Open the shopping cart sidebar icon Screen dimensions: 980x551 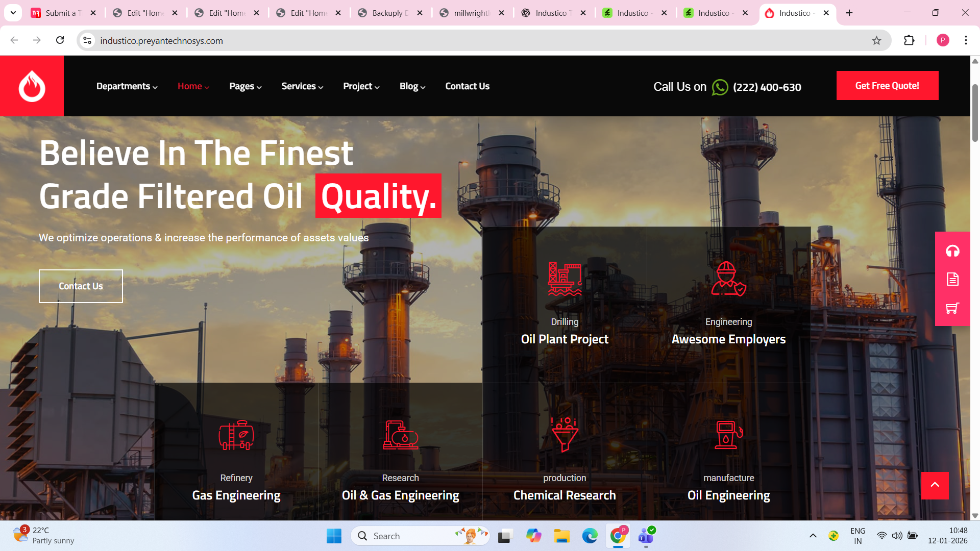[952, 308]
